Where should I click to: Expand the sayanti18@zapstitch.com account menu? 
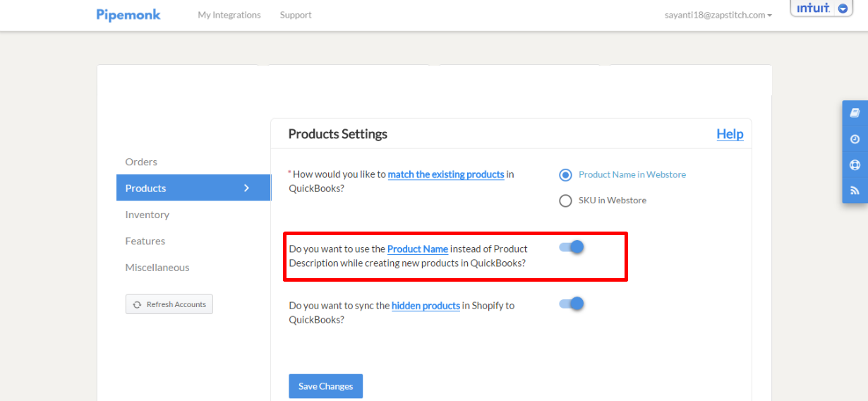(718, 15)
